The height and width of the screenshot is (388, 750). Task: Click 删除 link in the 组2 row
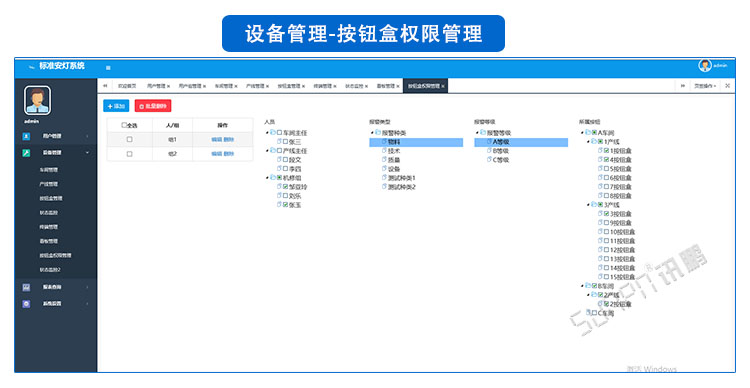tap(229, 154)
